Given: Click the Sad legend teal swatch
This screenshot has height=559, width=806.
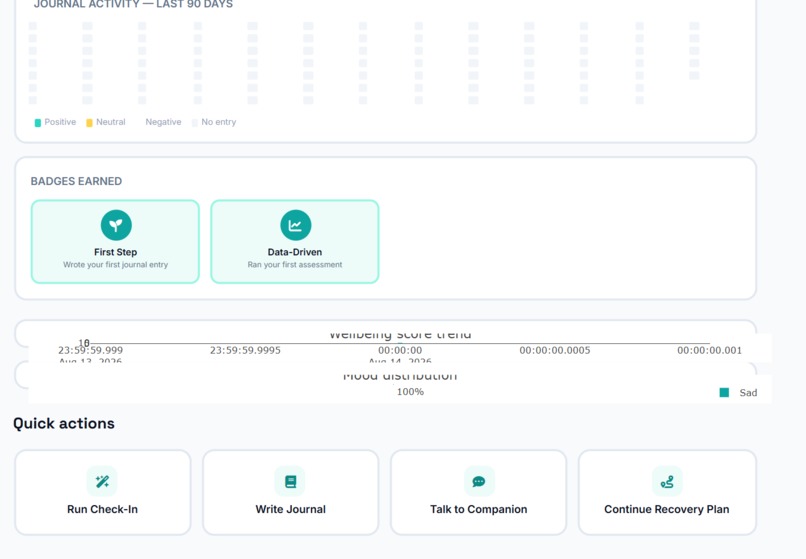Looking at the screenshot, I should 724,393.
